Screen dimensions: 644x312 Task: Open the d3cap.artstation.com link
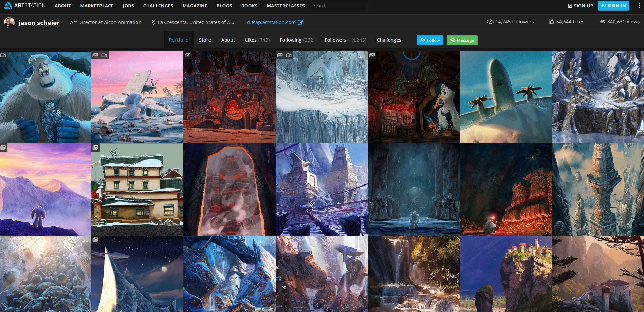[x=271, y=22]
